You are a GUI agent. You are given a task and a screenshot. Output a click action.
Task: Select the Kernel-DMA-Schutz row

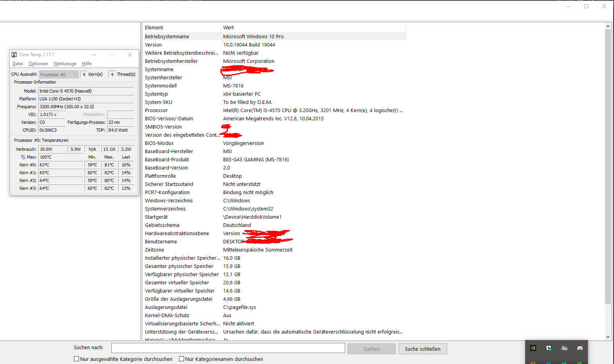(274, 315)
